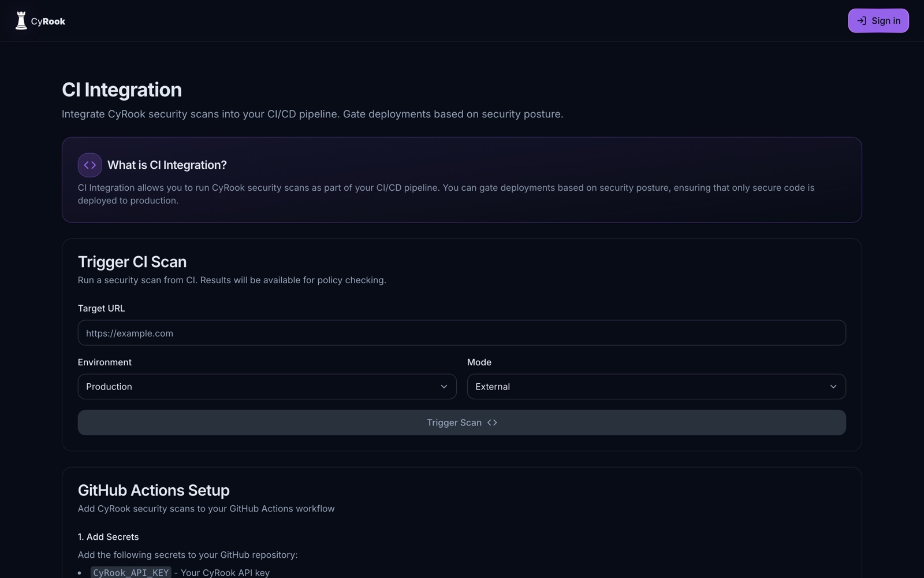Select the 1. Add Secrets step text
Screen dimensions: 924x578
[x=109, y=537]
